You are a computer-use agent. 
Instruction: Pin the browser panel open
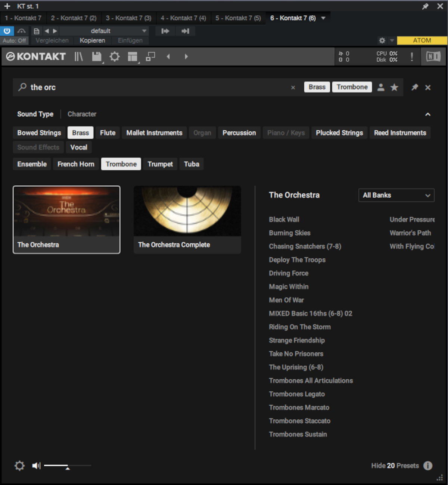[415, 87]
